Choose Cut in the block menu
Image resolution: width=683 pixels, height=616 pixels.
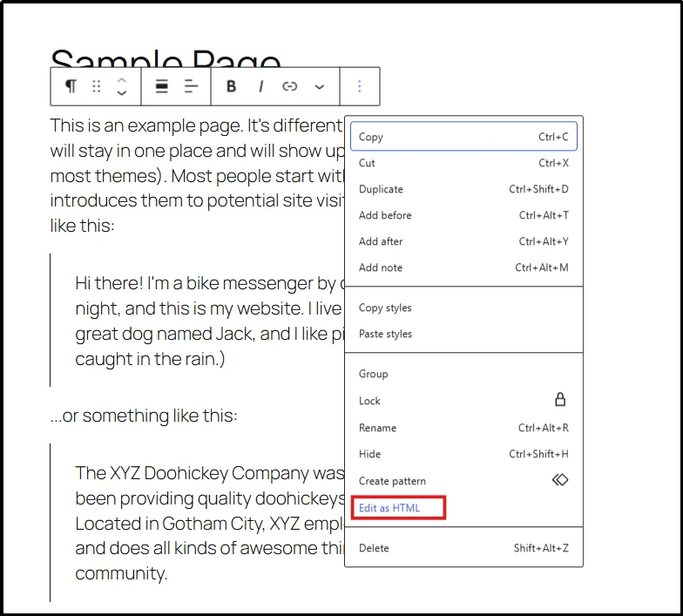[463, 163]
